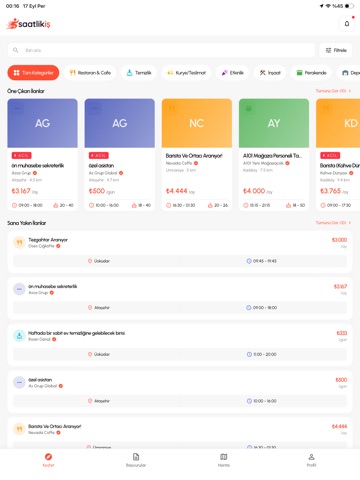Screen dimensions: 360x480
Task: Switch to Başvurular bottom tab
Action: pos(136,460)
